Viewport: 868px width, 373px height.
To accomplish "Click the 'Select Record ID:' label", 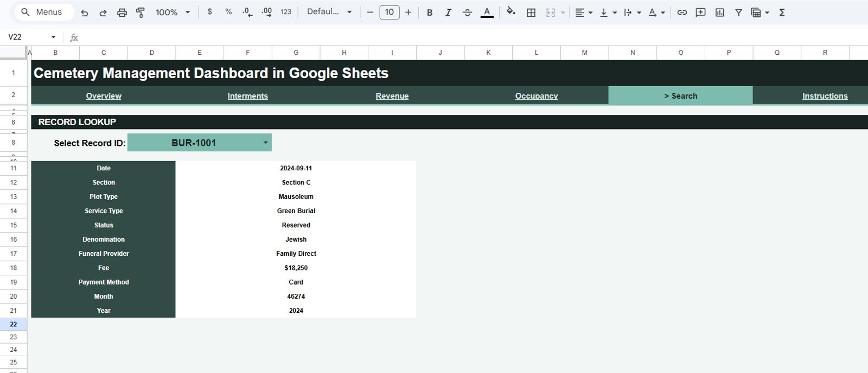I will (x=90, y=143).
